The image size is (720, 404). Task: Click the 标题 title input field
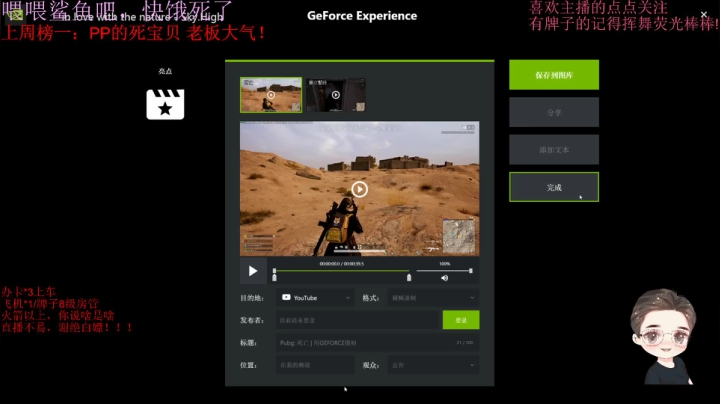click(x=377, y=342)
